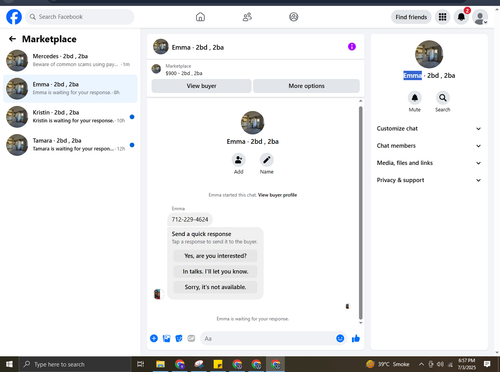Select the Emma - 2bd, 2ba conversation row
Viewport: 500px width, 372px height.
pyautogui.click(x=70, y=89)
